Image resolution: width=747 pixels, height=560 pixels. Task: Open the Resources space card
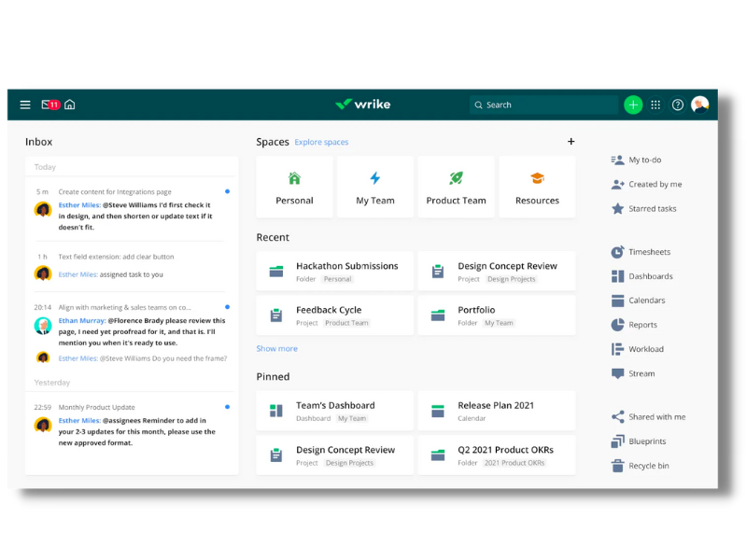(x=537, y=188)
